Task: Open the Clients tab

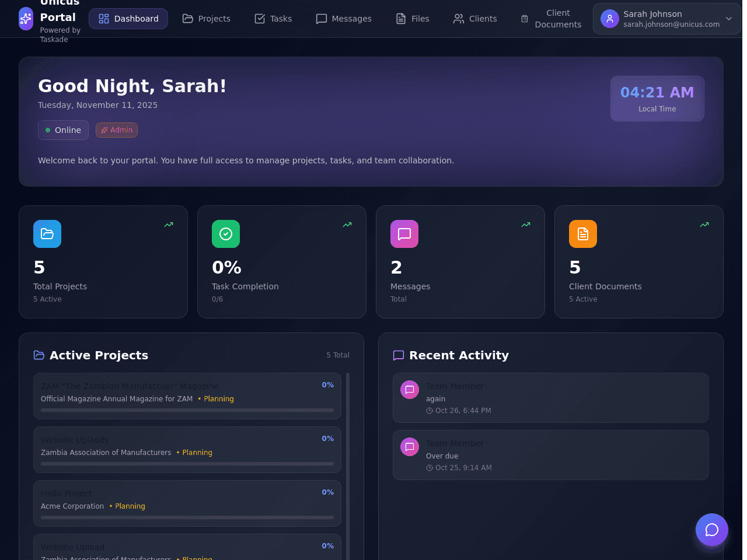Action: click(x=475, y=19)
